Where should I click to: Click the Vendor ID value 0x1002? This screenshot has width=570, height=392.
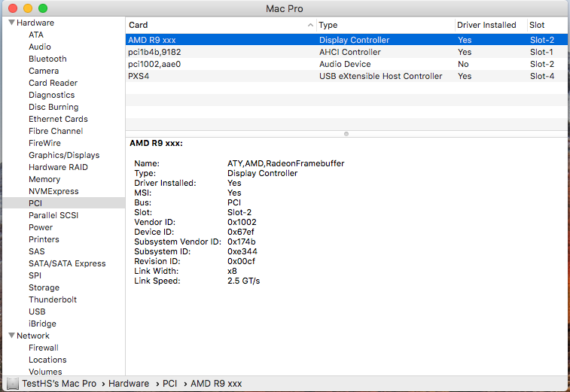tap(242, 222)
